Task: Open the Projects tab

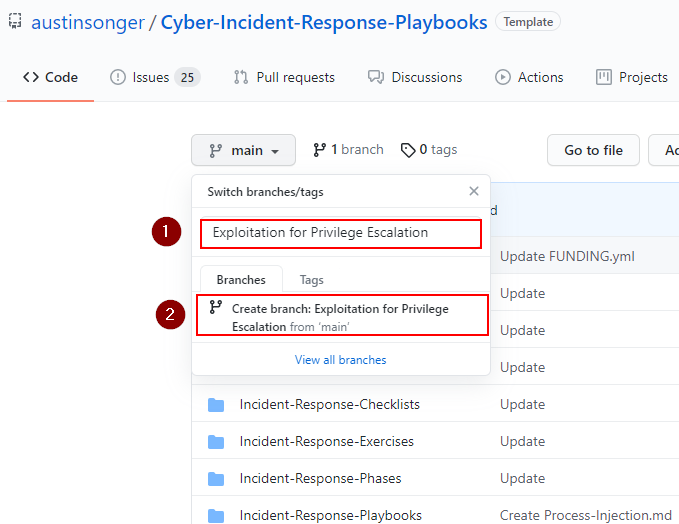Action: (631, 77)
